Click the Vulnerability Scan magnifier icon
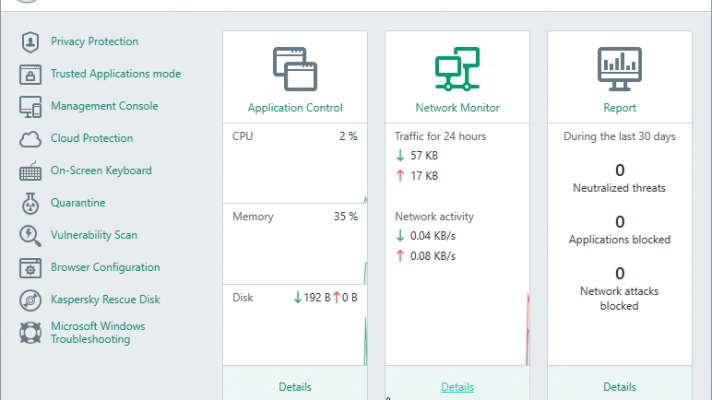Image resolution: width=712 pixels, height=400 pixels. tap(30, 235)
